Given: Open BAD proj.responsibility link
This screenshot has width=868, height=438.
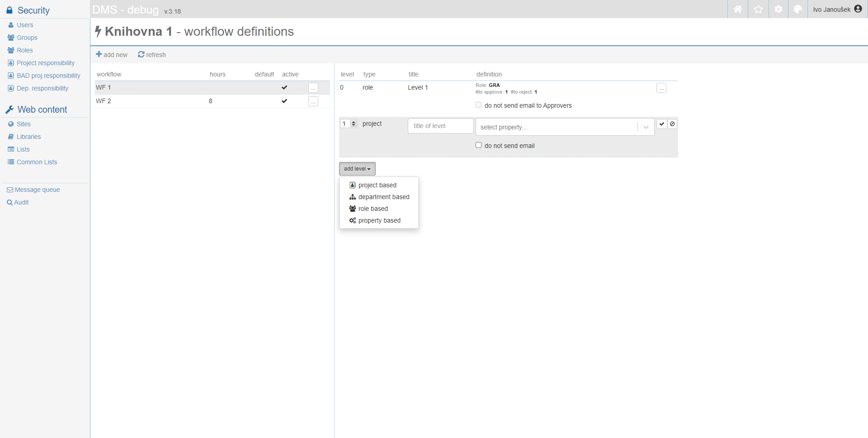Looking at the screenshot, I should click(48, 76).
